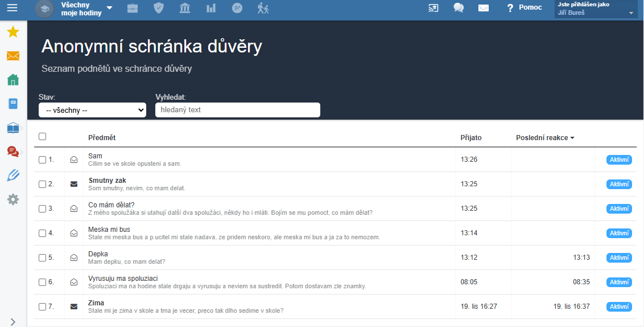The width and height of the screenshot is (644, 327).
Task: Sort by Poslední reakce column header
Action: 545,138
